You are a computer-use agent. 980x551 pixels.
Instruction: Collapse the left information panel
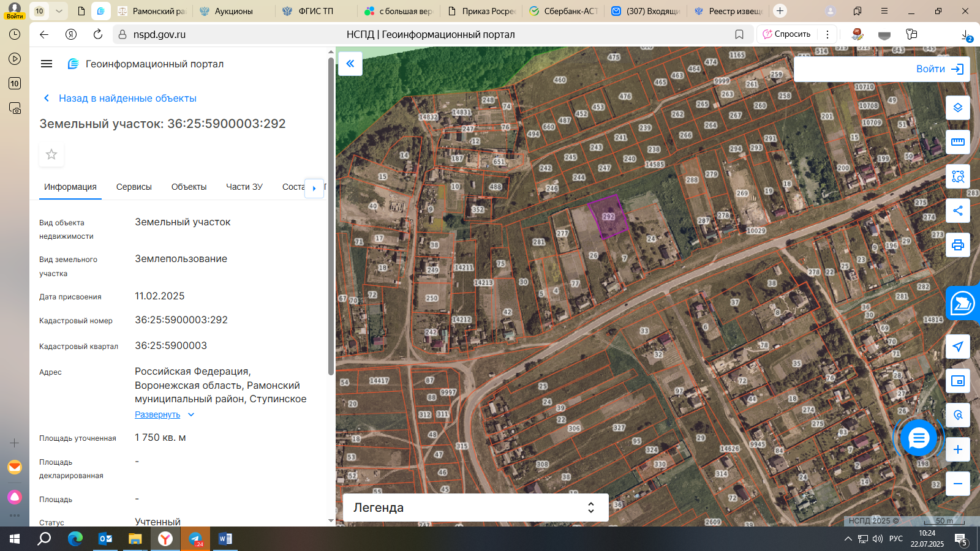[350, 64]
